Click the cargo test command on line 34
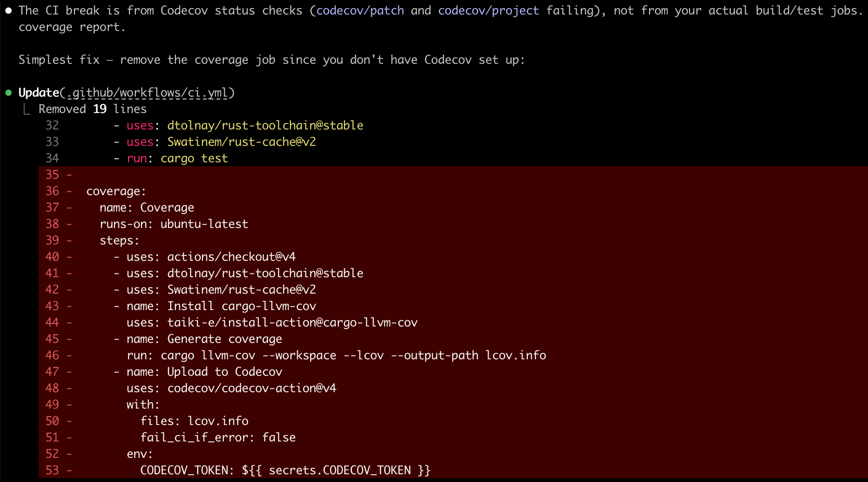 [194, 158]
